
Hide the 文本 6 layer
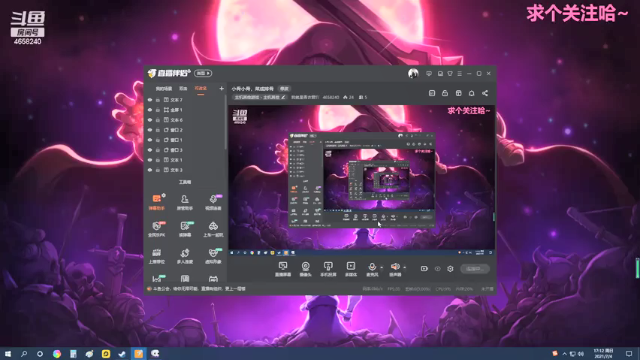(x=150, y=120)
